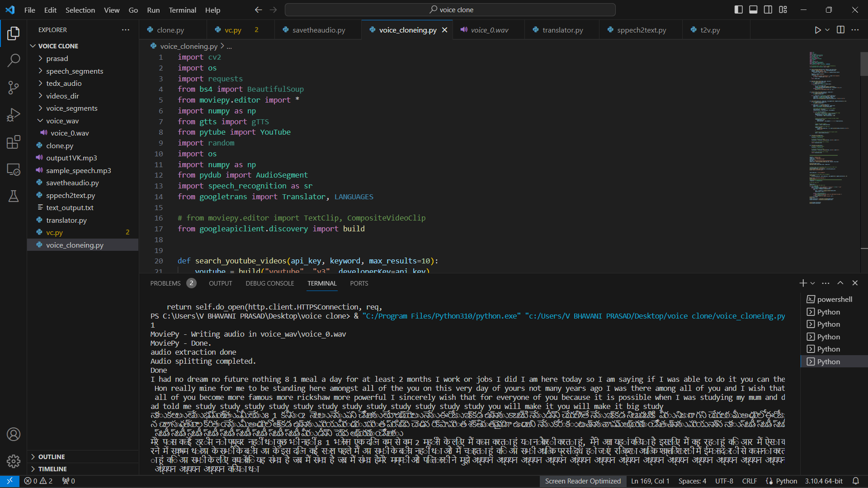The width and height of the screenshot is (868, 488).
Task: Open the Terminal menu
Action: click(x=182, y=10)
